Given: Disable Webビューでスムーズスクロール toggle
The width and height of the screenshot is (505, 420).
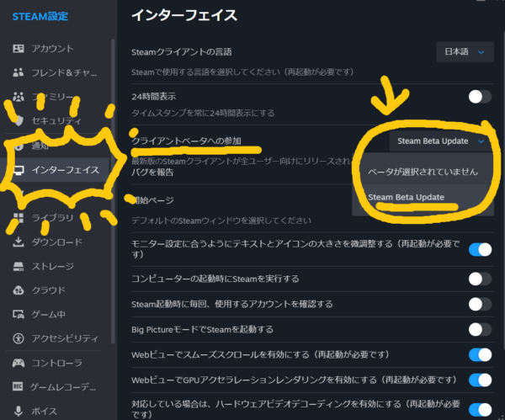Looking at the screenshot, I should [x=480, y=354].
